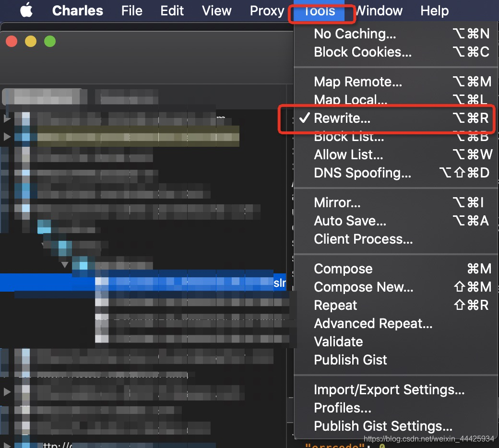Select Compose New... menu item
The width and height of the screenshot is (499, 448).
(x=396, y=287)
